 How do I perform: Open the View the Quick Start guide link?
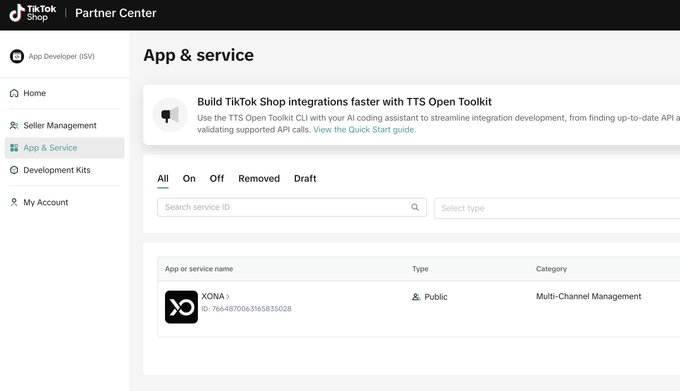coord(364,130)
